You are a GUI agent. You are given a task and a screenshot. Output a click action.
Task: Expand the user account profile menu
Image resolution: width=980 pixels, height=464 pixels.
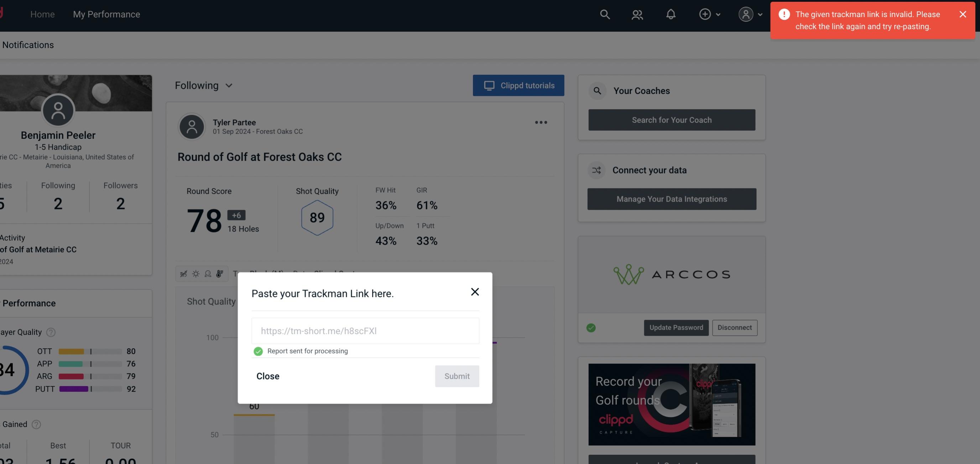(749, 14)
